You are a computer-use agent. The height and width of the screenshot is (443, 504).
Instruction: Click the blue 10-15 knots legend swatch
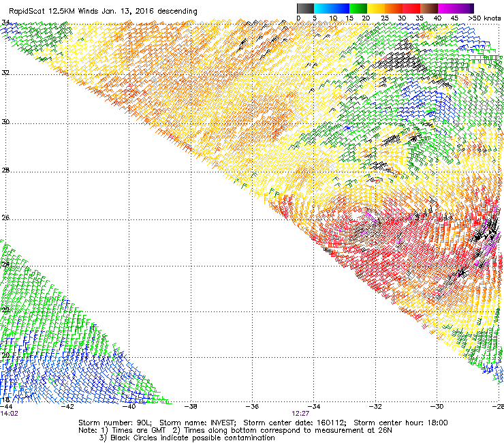pos(341,8)
